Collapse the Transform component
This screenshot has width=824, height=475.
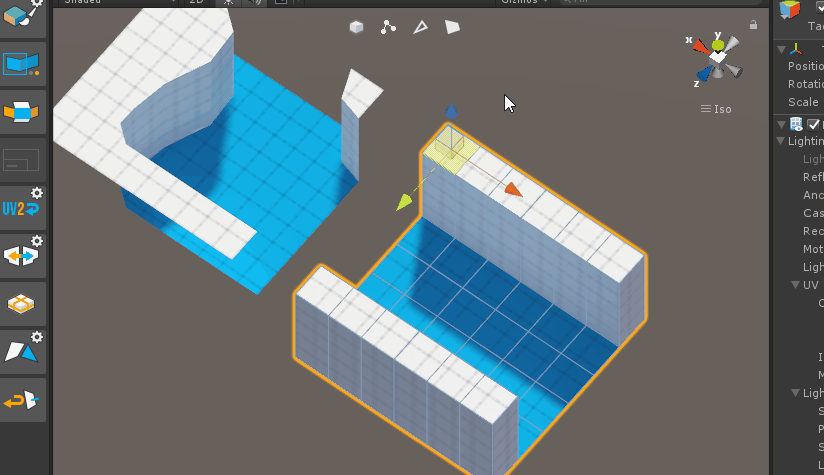point(781,49)
